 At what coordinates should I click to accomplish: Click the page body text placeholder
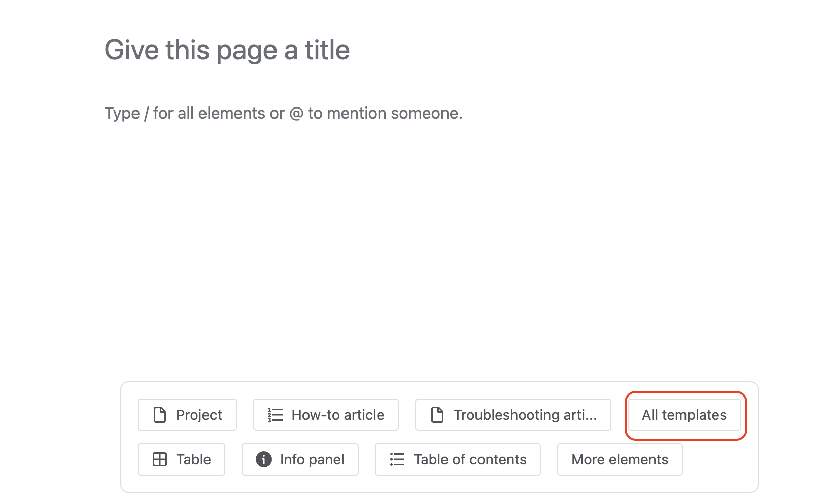pos(283,113)
